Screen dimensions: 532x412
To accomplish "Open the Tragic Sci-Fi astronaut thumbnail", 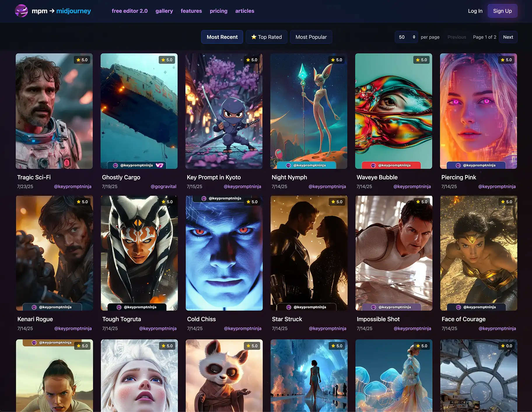I will point(54,111).
